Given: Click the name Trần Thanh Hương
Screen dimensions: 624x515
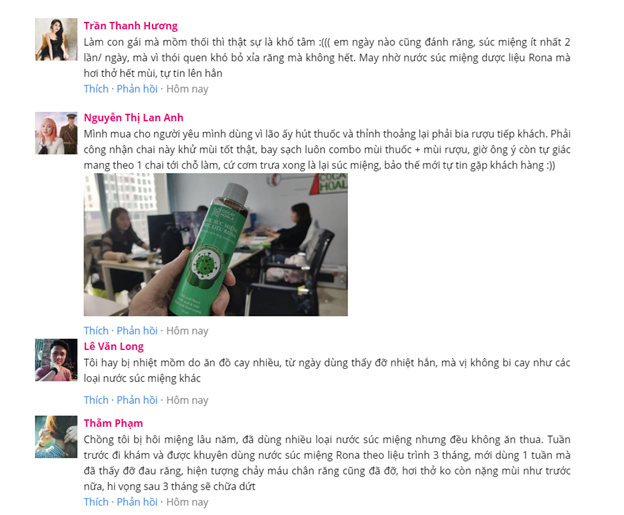Looking at the screenshot, I should click(x=131, y=26).
